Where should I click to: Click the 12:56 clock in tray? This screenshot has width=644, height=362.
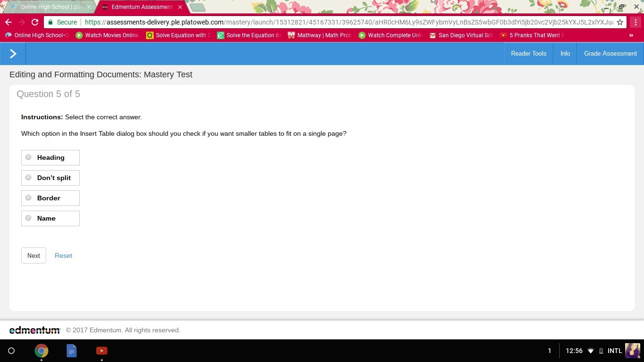tap(574, 351)
